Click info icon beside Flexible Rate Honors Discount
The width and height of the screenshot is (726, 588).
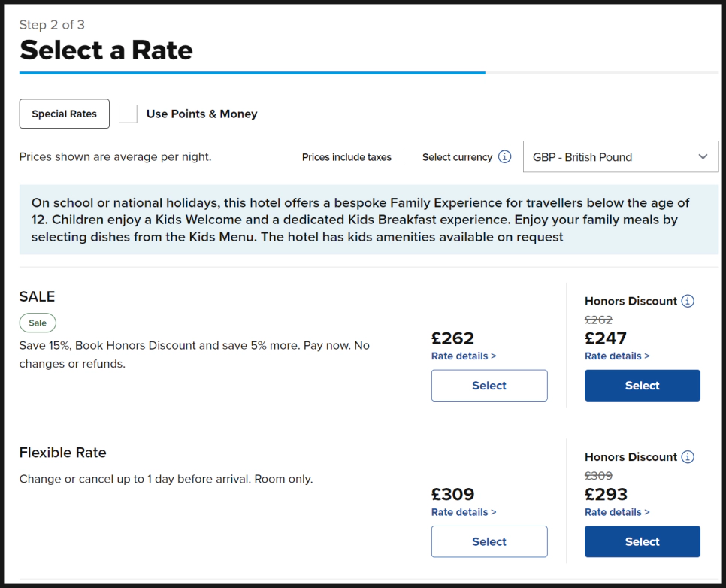pyautogui.click(x=688, y=457)
